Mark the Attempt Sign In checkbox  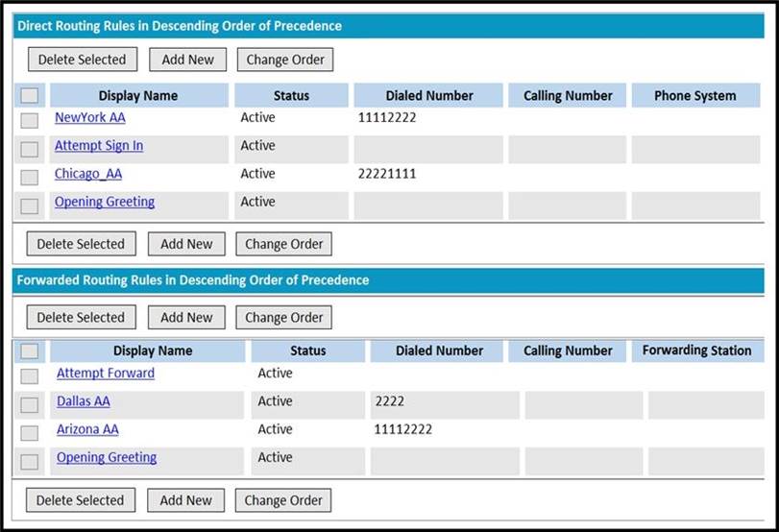point(30,149)
